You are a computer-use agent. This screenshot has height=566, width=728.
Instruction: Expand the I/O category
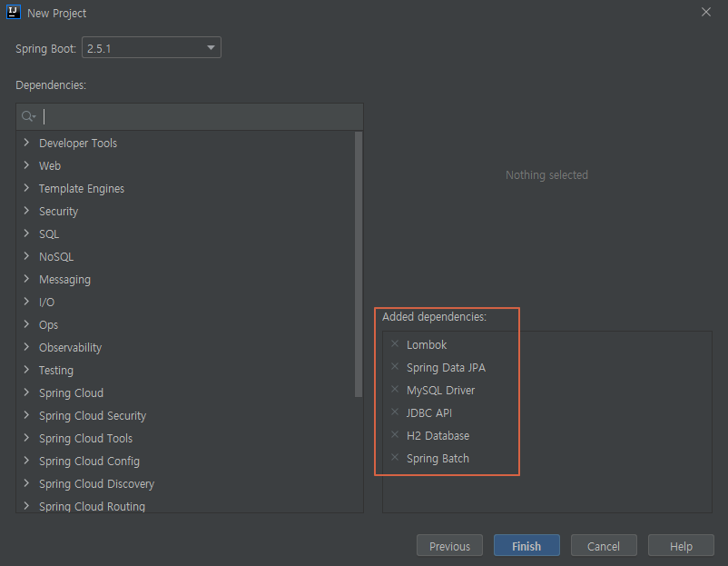coord(26,302)
